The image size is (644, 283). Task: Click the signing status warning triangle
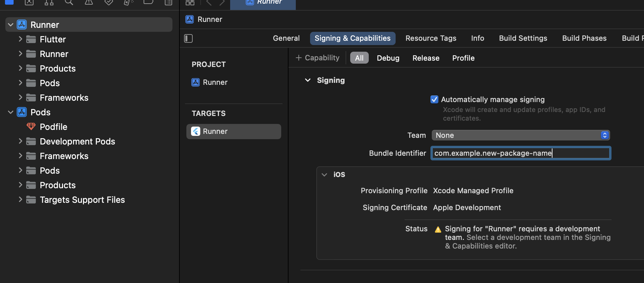point(438,229)
